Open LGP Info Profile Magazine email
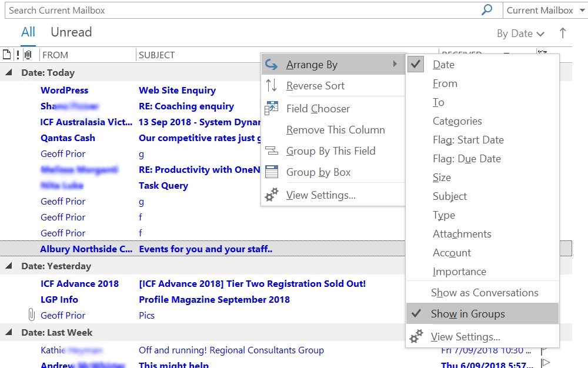The image size is (588, 368). (202, 299)
